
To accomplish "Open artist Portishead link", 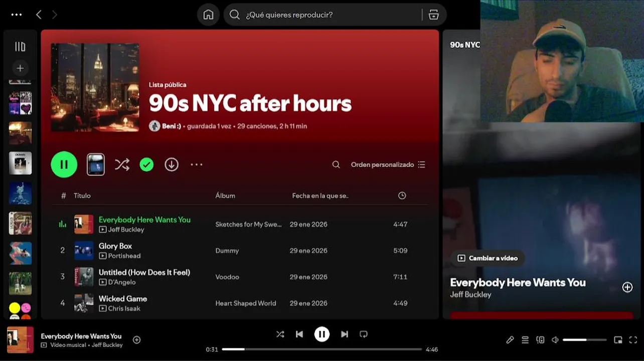I will tap(124, 256).
